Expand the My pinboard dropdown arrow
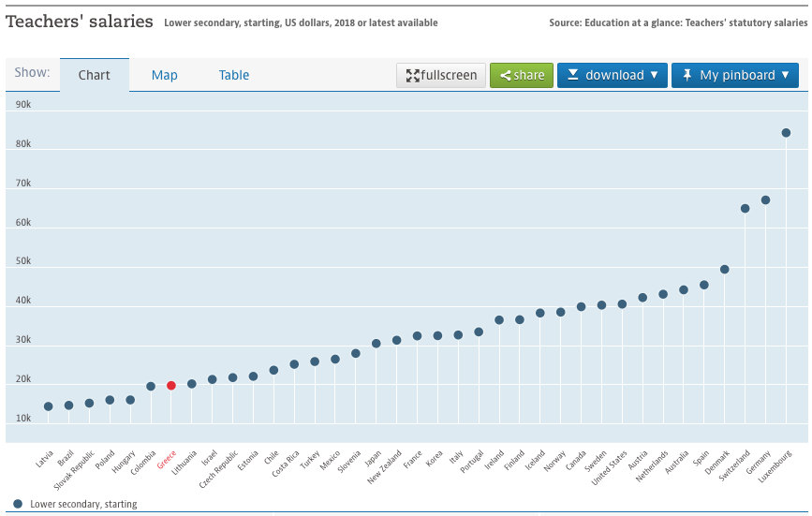 pos(785,75)
